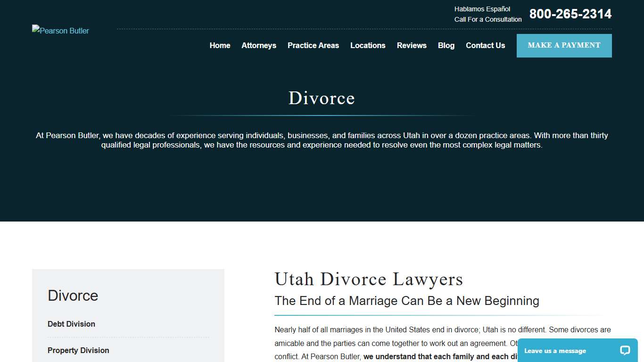Screen dimensions: 644x362
Task: Select the Debt Division sidebar link
Action: pyautogui.click(x=71, y=324)
